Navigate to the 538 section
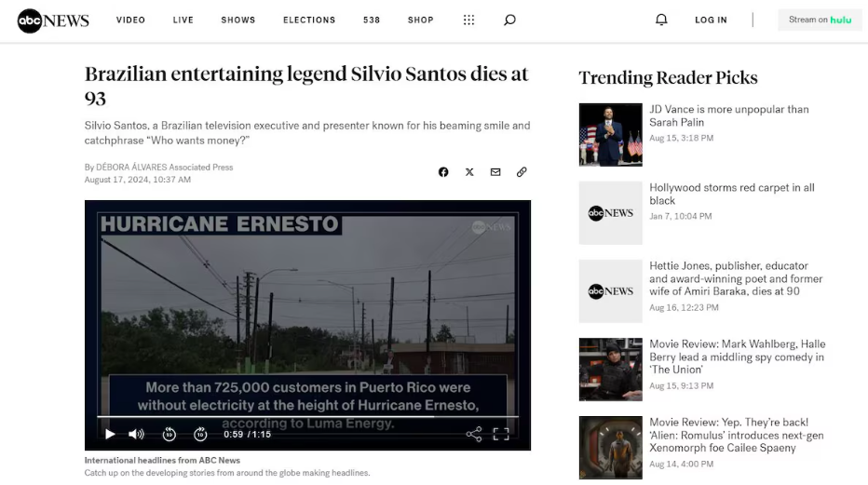The image size is (868, 485). pos(372,20)
